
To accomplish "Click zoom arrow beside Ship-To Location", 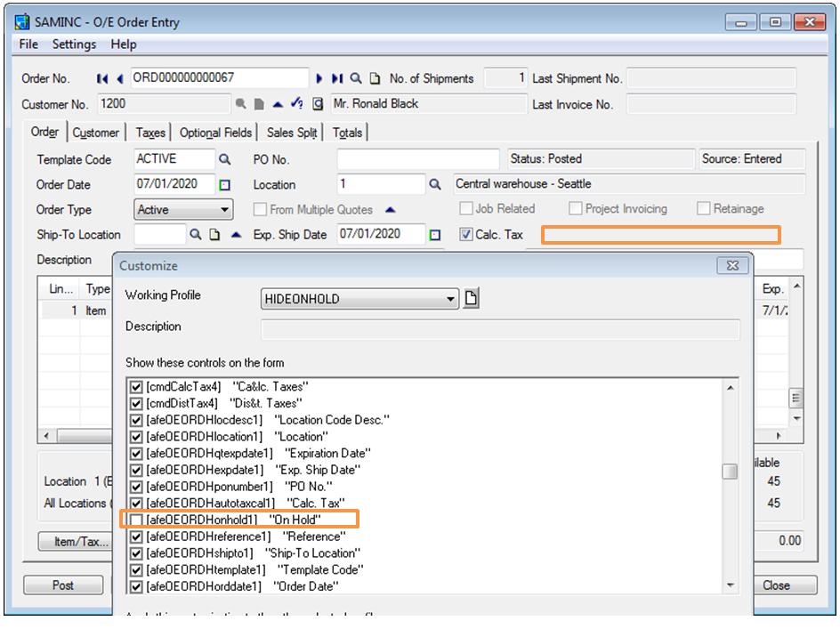I will click(236, 235).
